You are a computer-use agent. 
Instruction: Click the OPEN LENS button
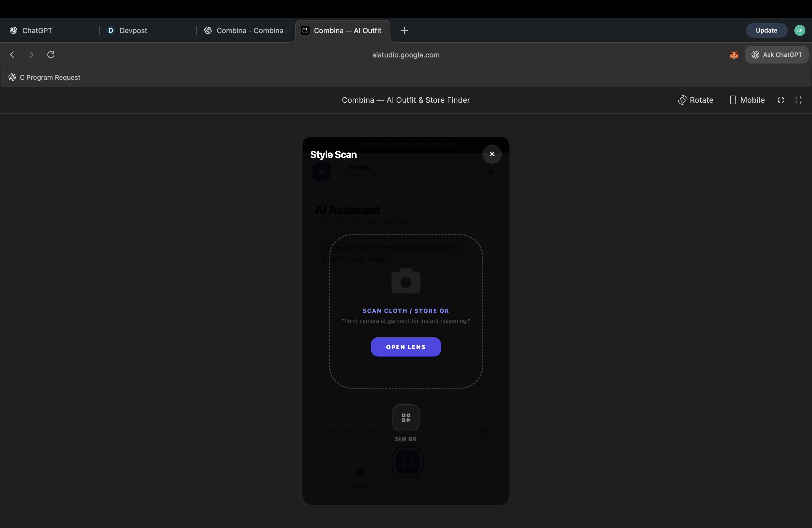coord(405,347)
